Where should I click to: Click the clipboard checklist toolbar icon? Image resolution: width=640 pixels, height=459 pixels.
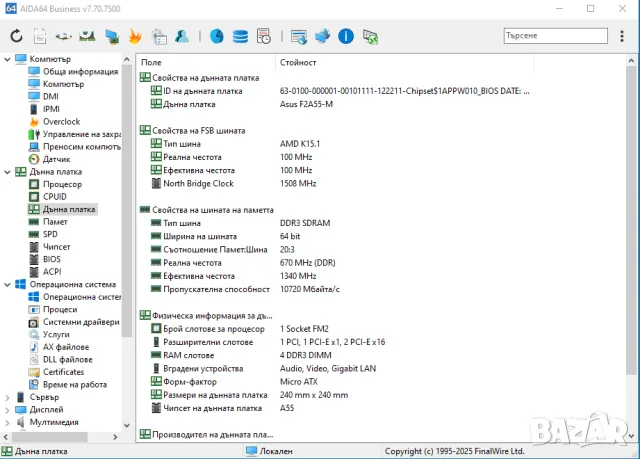tap(159, 36)
